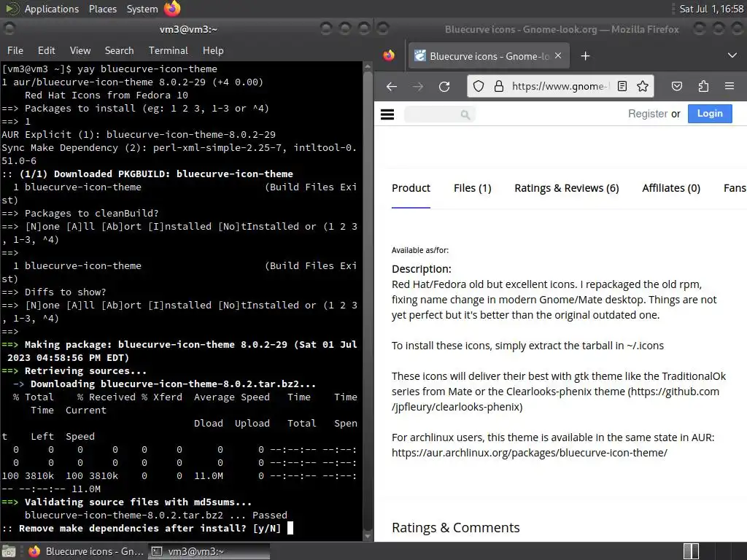Screen dimensions: 747x560
Task: Click the Available as/for: label
Action: pyautogui.click(x=419, y=251)
